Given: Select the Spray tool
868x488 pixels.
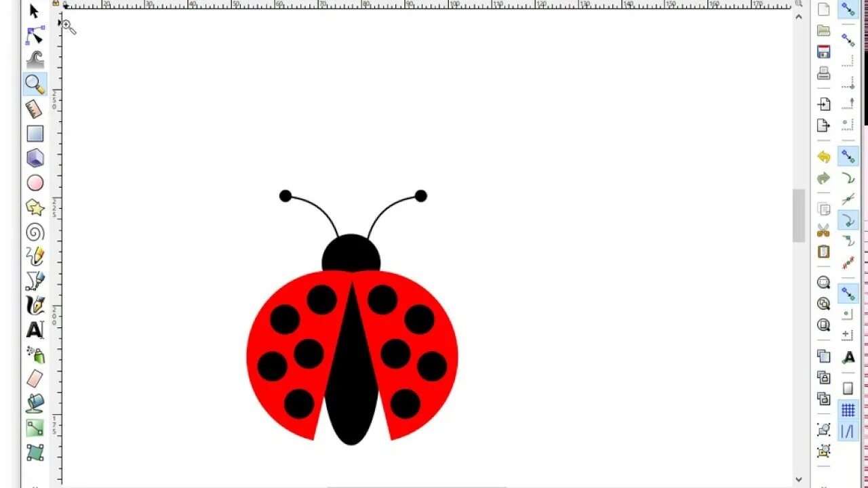Looking at the screenshot, I should (35, 354).
